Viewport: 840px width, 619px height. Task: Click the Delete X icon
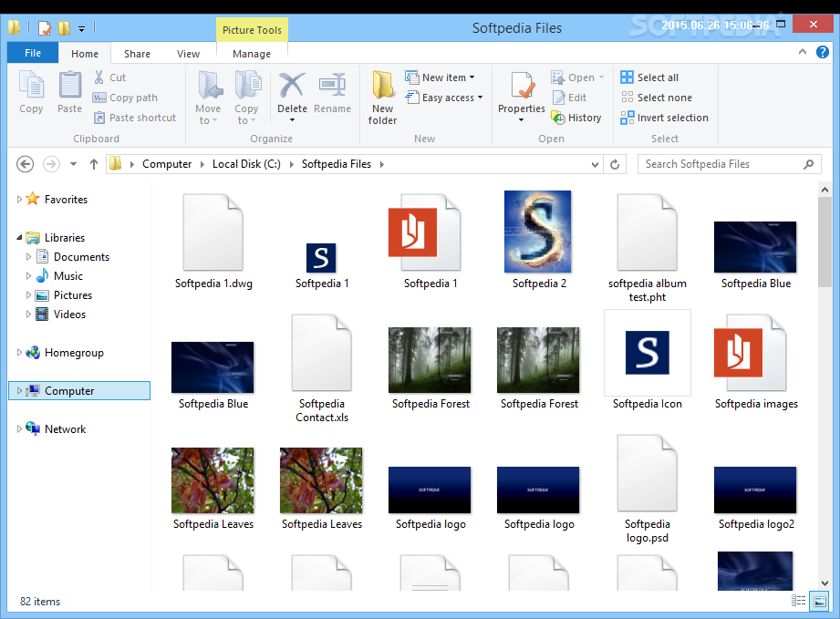(x=292, y=85)
